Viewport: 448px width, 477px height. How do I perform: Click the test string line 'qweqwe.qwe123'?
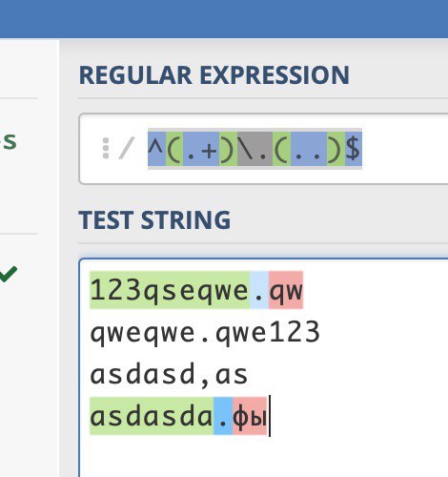[205, 332]
